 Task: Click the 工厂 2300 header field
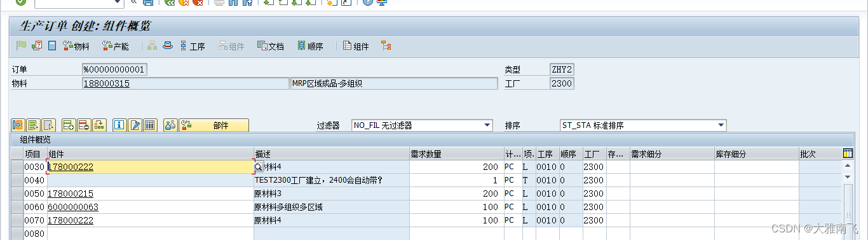pyautogui.click(x=562, y=83)
